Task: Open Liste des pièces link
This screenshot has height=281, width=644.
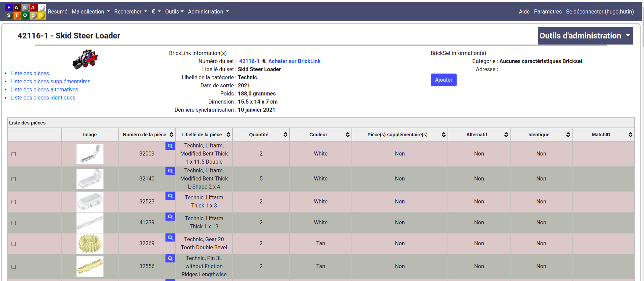Action: [30, 73]
